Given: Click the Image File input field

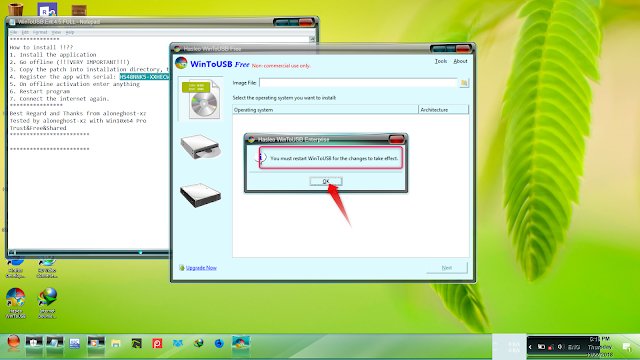Looking at the screenshot, I should (x=358, y=83).
